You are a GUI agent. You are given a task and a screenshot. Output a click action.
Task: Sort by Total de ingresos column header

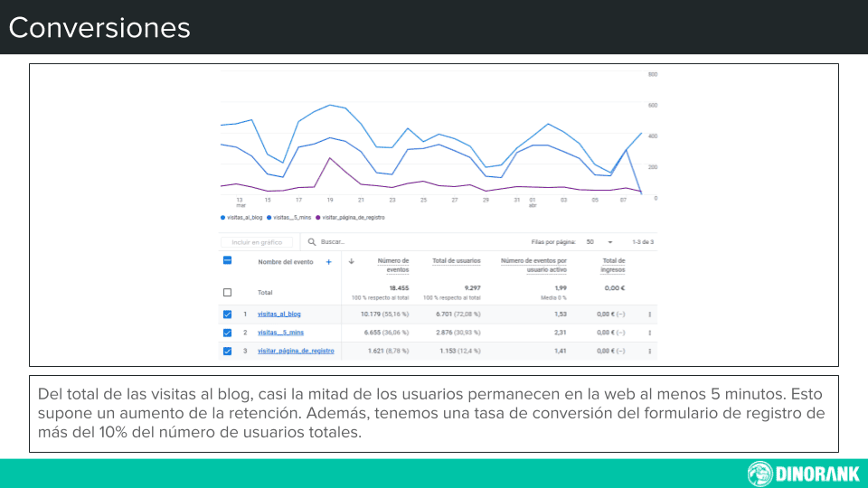(x=613, y=265)
